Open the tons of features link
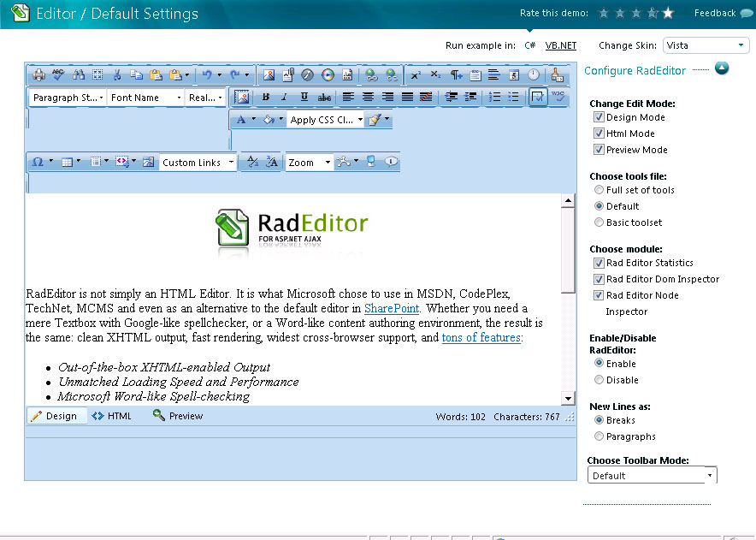756x540 pixels. [x=481, y=337]
